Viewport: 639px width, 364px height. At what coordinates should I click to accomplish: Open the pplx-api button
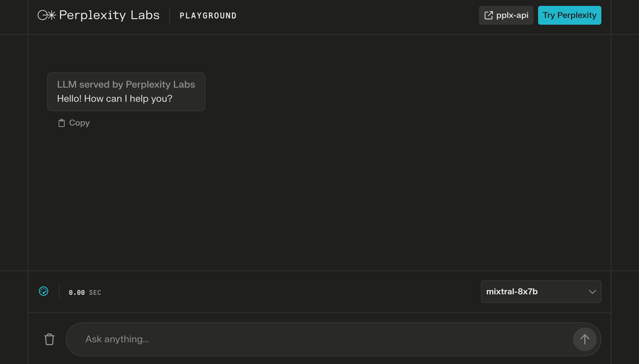[505, 15]
